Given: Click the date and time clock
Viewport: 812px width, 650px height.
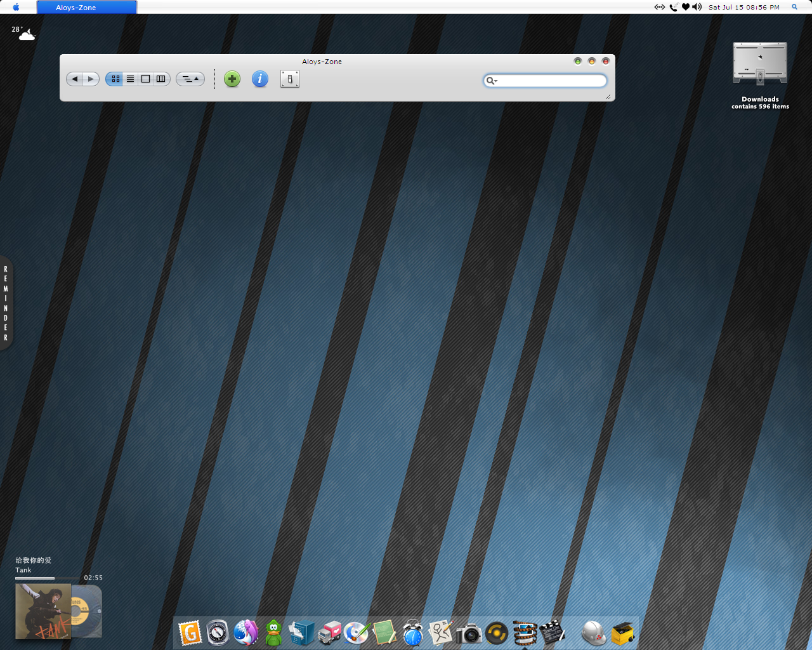Looking at the screenshot, I should pos(744,7).
